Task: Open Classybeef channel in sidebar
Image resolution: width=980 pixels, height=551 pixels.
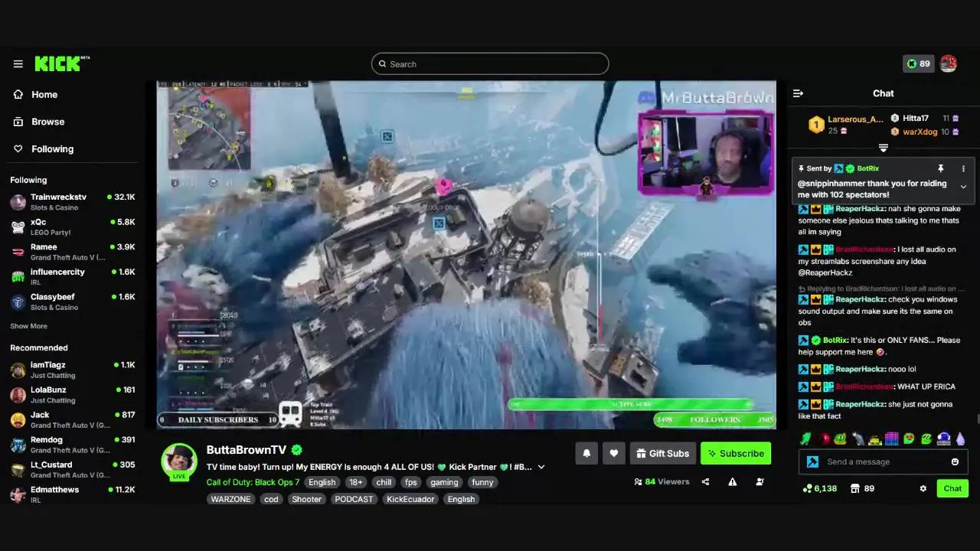Action: 73,302
